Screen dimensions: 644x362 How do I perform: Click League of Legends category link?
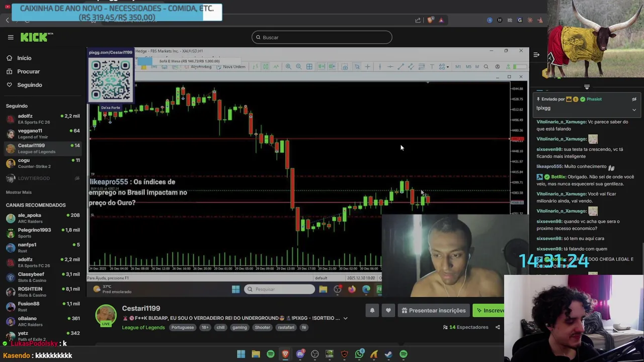(143, 327)
